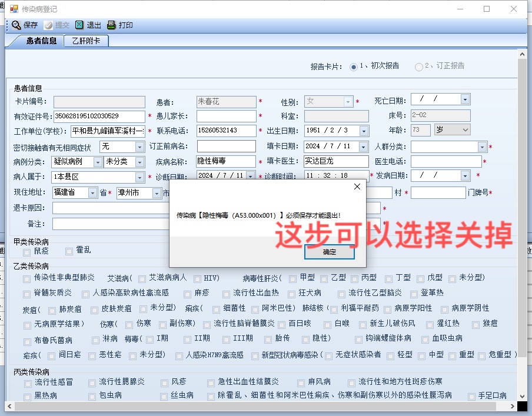
Task: Click the 提交 submit toolbar icon
Action: 48,25
